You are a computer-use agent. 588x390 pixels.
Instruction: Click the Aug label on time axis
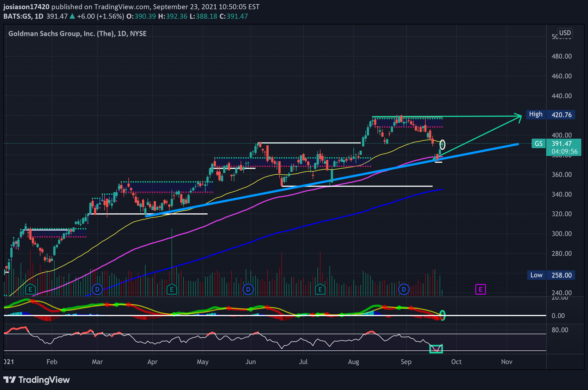[x=353, y=362]
